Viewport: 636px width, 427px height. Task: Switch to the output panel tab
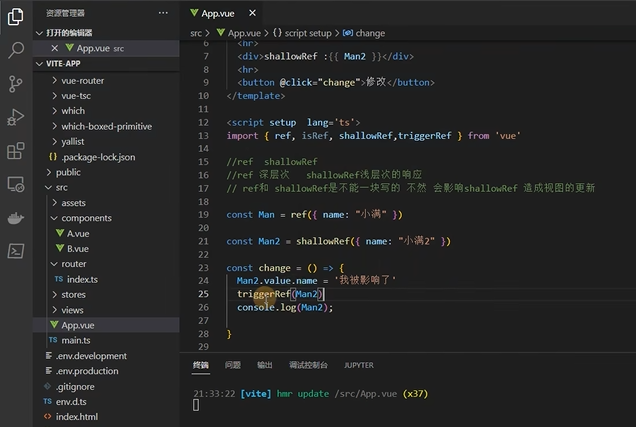(x=265, y=365)
